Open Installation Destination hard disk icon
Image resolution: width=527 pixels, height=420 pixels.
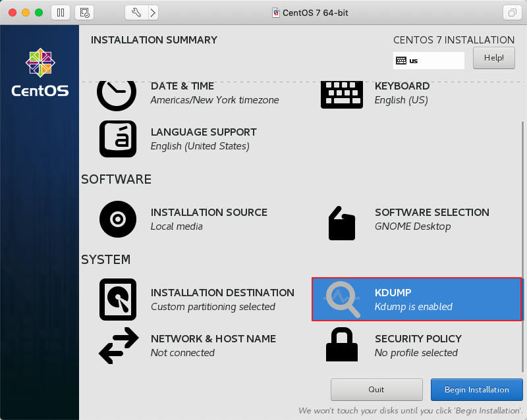click(x=118, y=300)
